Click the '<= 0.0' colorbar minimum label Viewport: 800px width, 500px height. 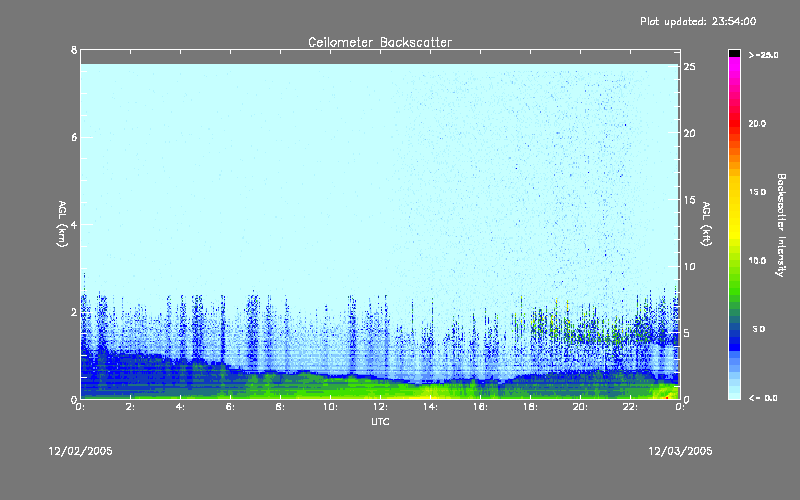(763, 398)
